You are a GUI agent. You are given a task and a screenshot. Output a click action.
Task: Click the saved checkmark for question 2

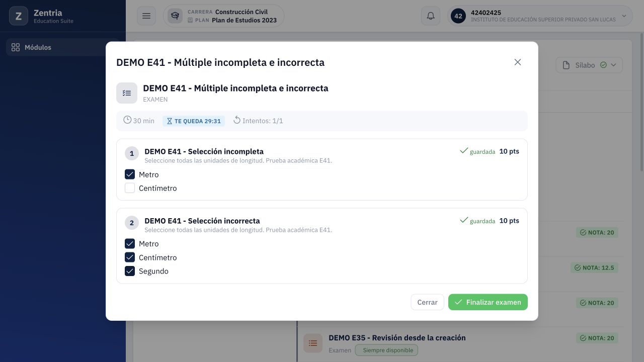464,220
